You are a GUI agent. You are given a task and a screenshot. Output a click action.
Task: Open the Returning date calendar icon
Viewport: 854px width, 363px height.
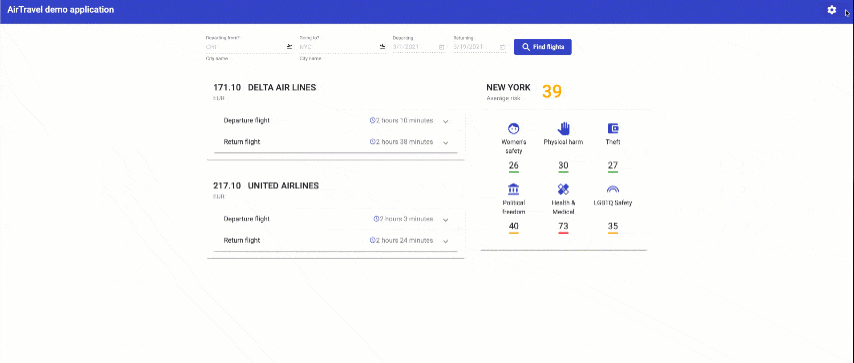pos(503,47)
